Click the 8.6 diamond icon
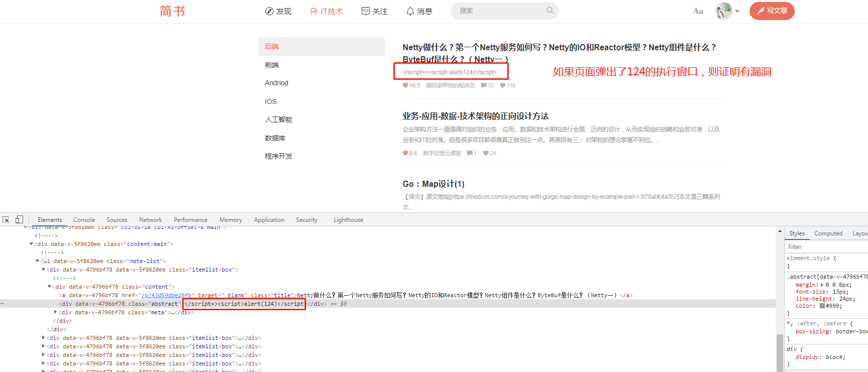The height and width of the screenshot is (372, 868). pyautogui.click(x=405, y=153)
